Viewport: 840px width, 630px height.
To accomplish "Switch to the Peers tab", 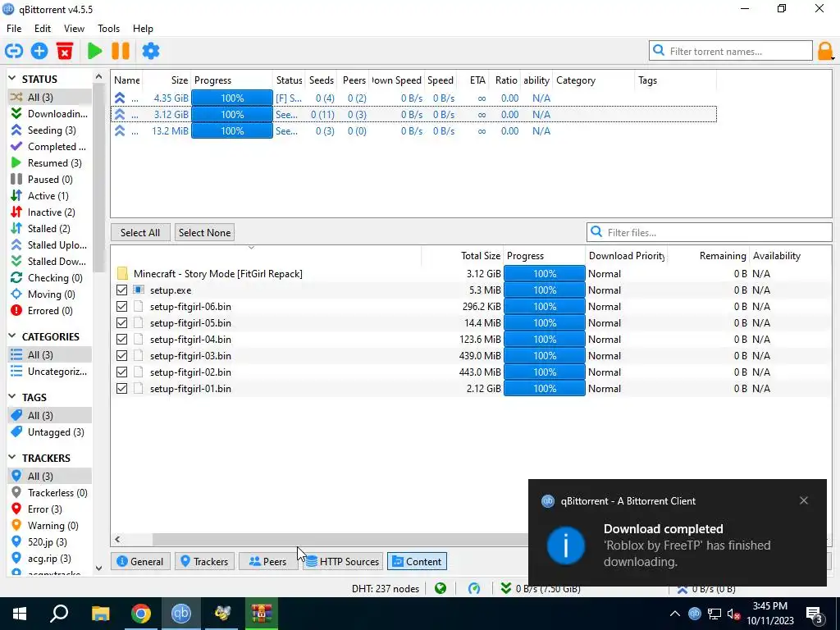I will (268, 561).
